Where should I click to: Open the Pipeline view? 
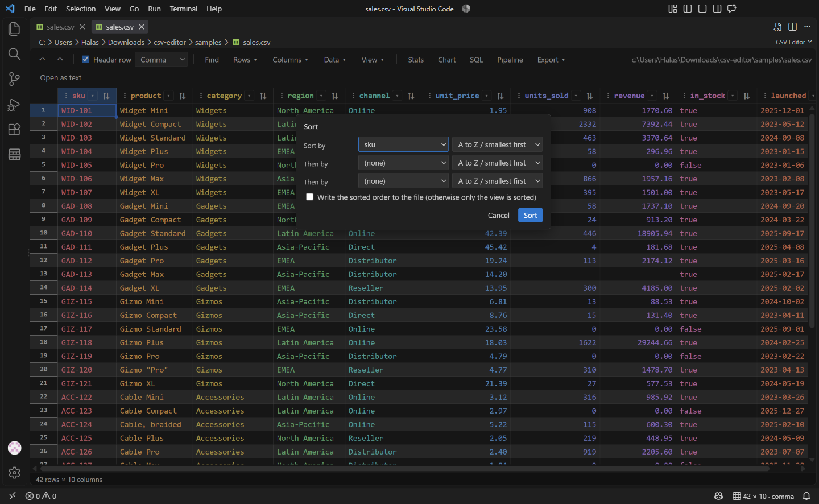pos(510,60)
